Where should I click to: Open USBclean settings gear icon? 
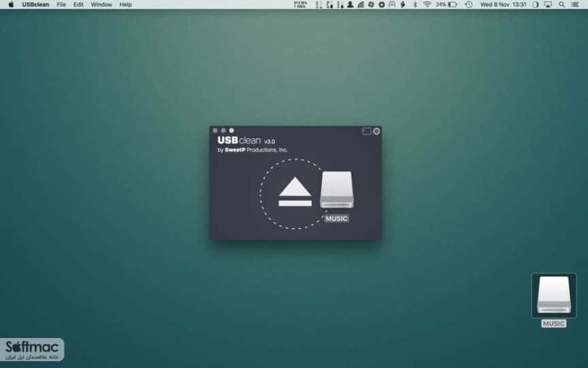click(x=376, y=131)
